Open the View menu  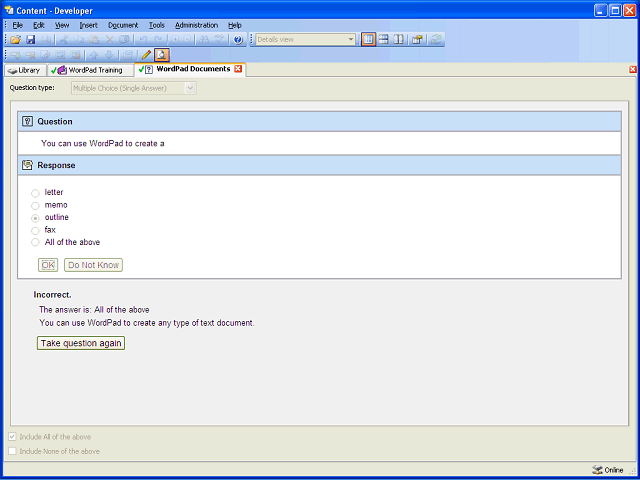click(62, 25)
